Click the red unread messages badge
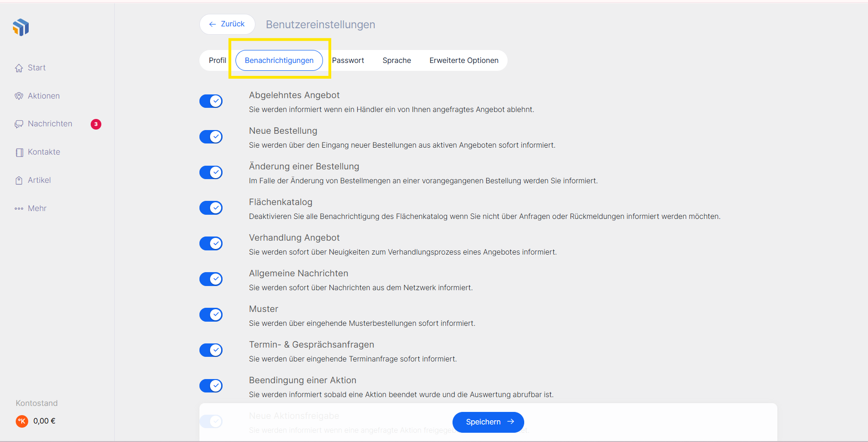The width and height of the screenshot is (868, 442). [96, 124]
